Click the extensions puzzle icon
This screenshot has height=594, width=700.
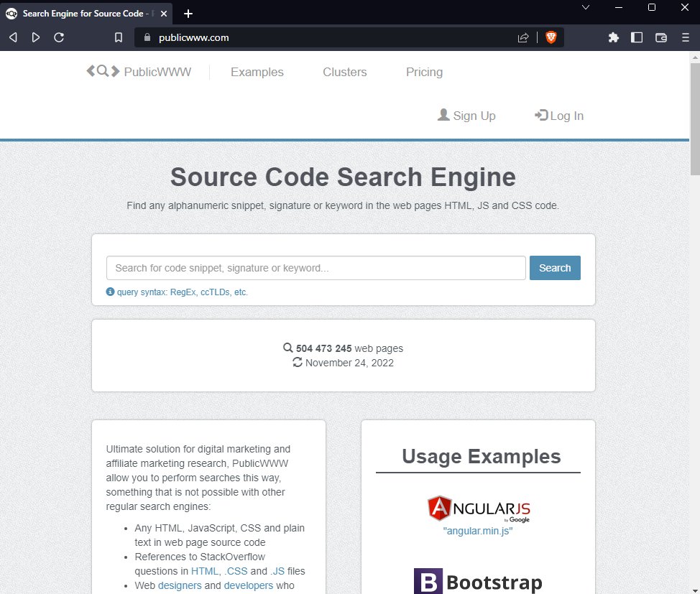613,37
